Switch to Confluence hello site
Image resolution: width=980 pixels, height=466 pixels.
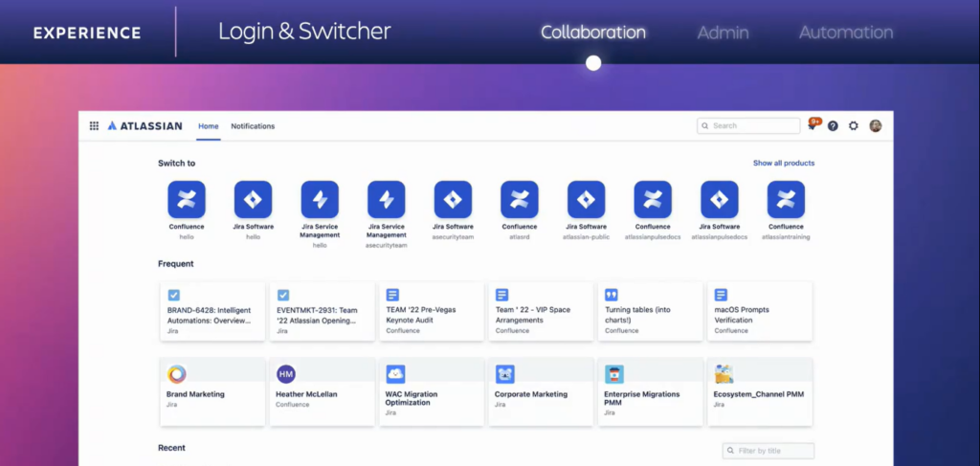187,210
